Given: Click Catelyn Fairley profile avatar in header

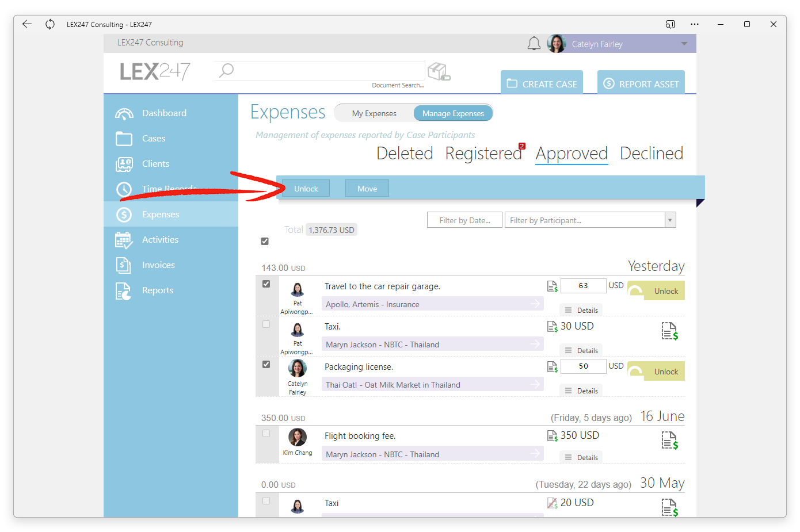Looking at the screenshot, I should [557, 44].
